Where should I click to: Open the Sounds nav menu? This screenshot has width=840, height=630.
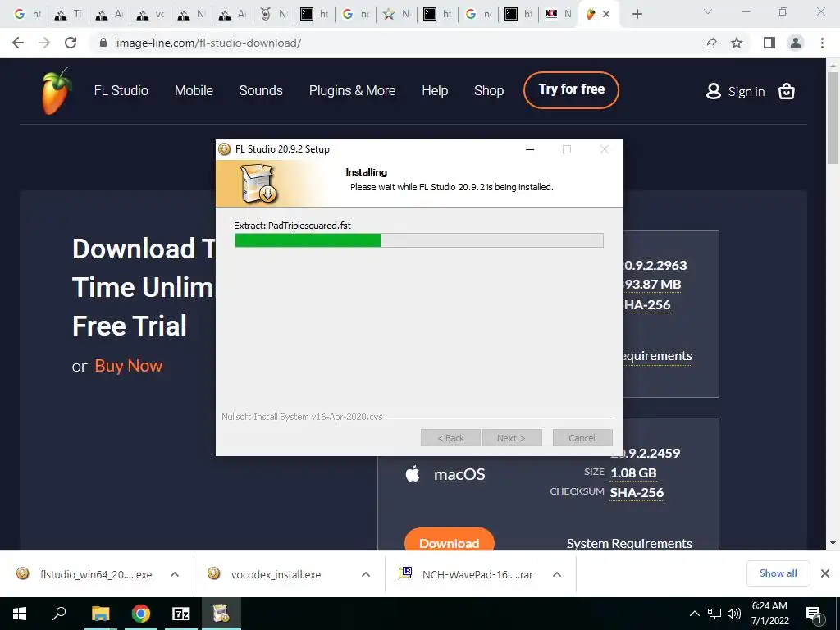coord(261,90)
